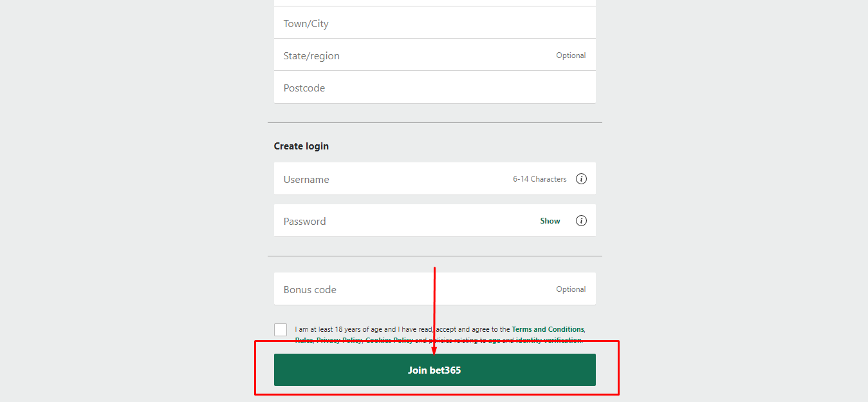
Task: Select the State/region input field
Action: point(412,56)
